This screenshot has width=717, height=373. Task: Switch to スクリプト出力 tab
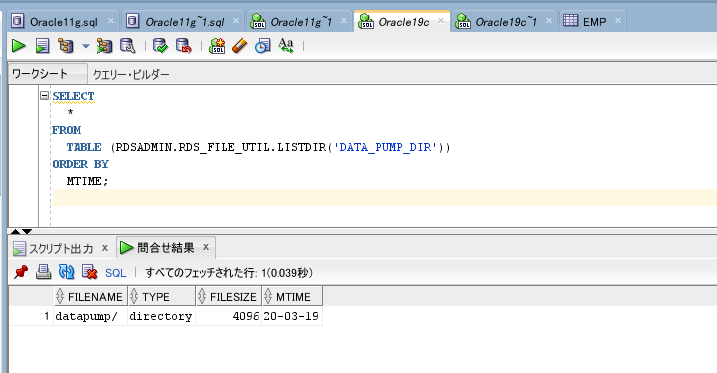pyautogui.click(x=61, y=249)
